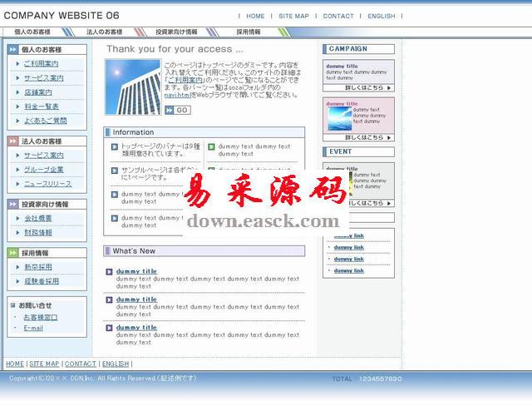This screenshot has height=406, width=532.
Task: Open the navi.html link in intro text
Action: coord(177,95)
